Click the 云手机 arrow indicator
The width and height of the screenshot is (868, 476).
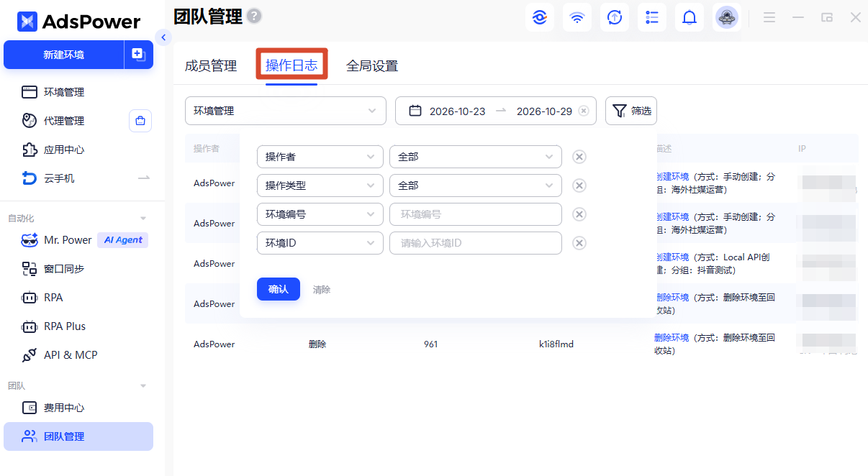pyautogui.click(x=144, y=178)
